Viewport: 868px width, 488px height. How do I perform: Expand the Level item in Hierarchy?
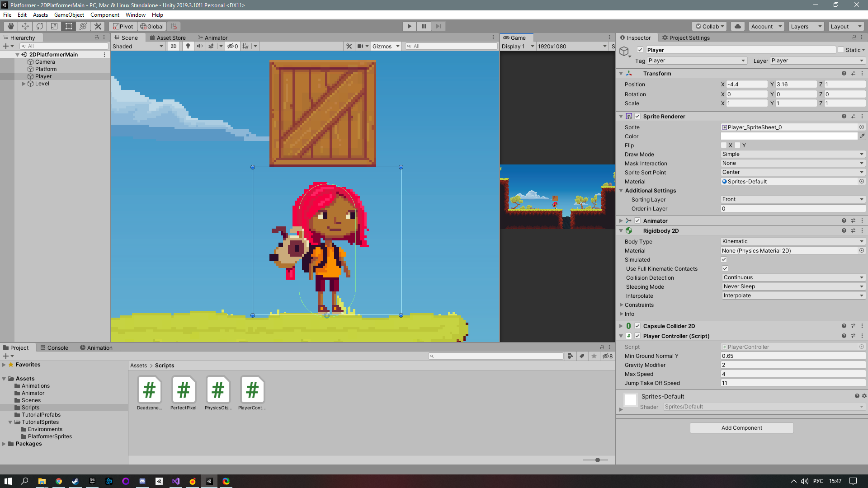(24, 84)
